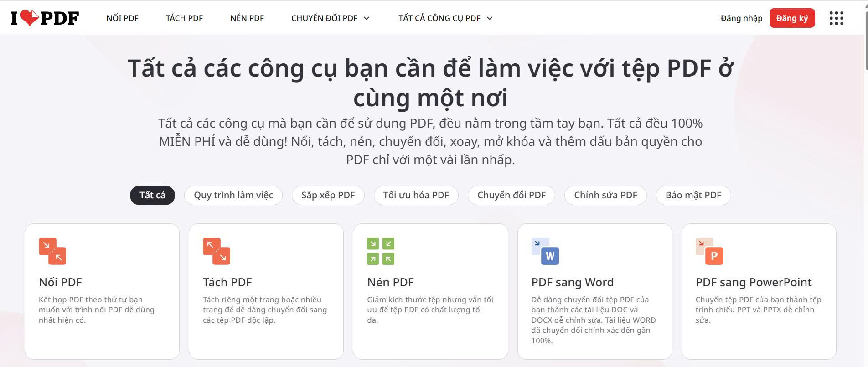Open the Tách PDF card title
The image size is (868, 367).
pos(227,282)
